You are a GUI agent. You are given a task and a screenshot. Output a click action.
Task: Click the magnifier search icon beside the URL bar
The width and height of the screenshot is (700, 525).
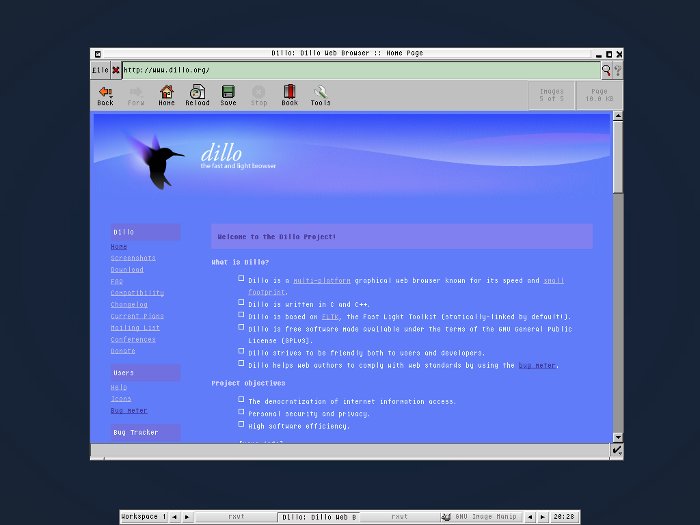coord(606,70)
